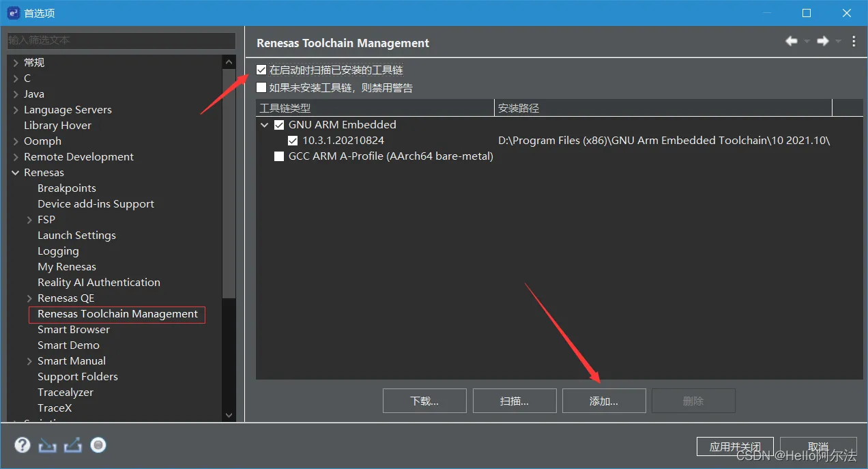Image resolution: width=868 pixels, height=469 pixels.
Task: Open Reality AI Authentication page
Action: [x=99, y=283]
